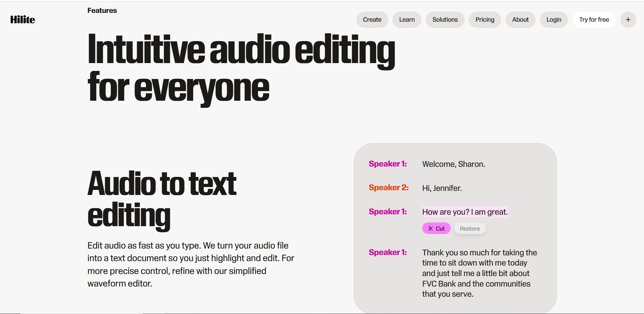
Task: Select highlighted text 'How are you? I am great.'
Action: tap(465, 212)
